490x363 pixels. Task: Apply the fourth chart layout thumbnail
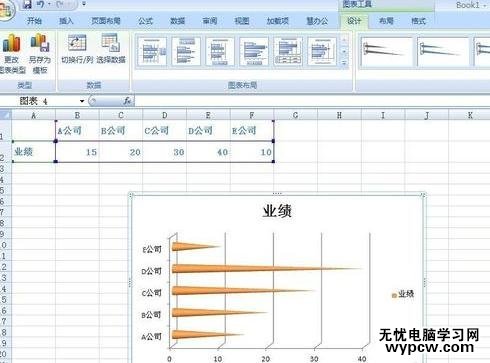coord(254,52)
